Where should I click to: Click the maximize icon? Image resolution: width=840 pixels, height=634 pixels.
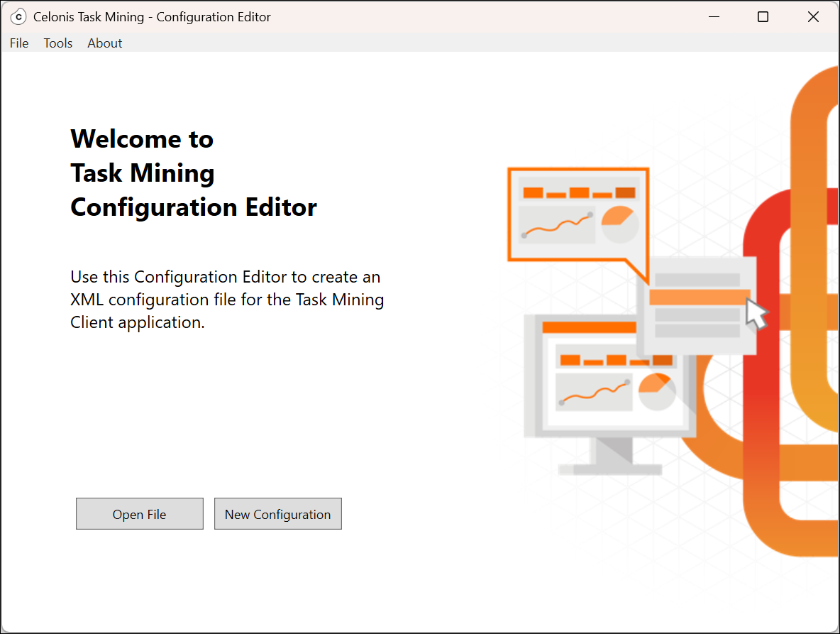763,16
